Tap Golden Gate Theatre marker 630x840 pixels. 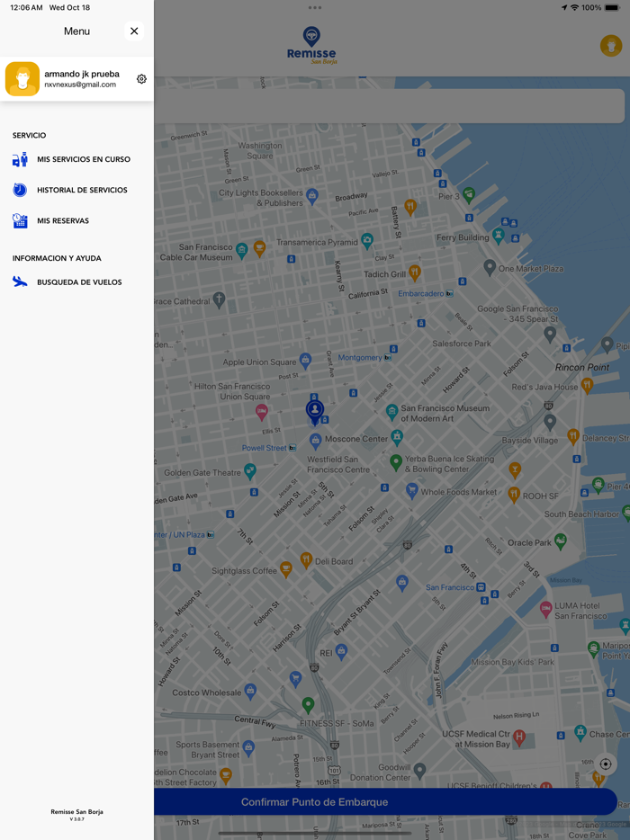(250, 471)
